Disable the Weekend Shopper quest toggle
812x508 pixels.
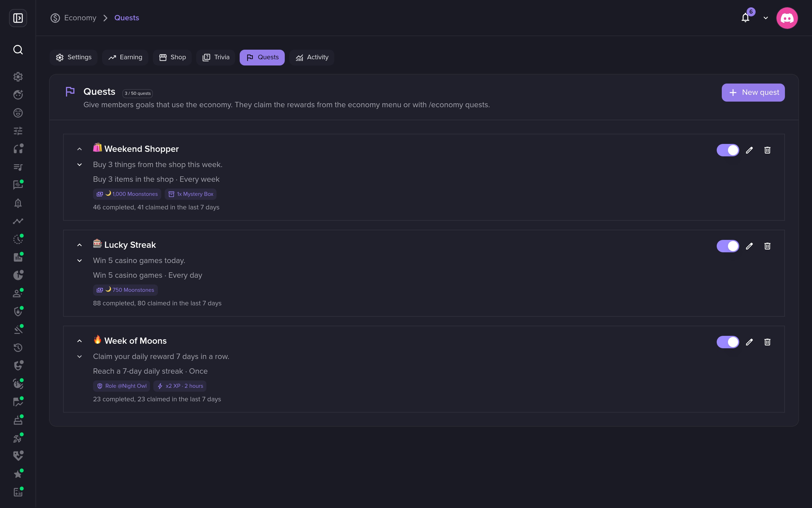pyautogui.click(x=728, y=150)
